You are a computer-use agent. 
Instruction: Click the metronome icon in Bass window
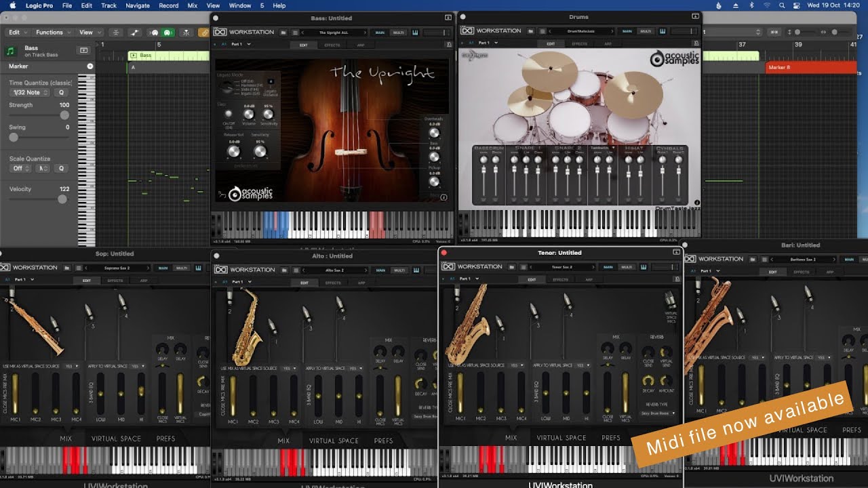pyautogui.click(x=450, y=44)
